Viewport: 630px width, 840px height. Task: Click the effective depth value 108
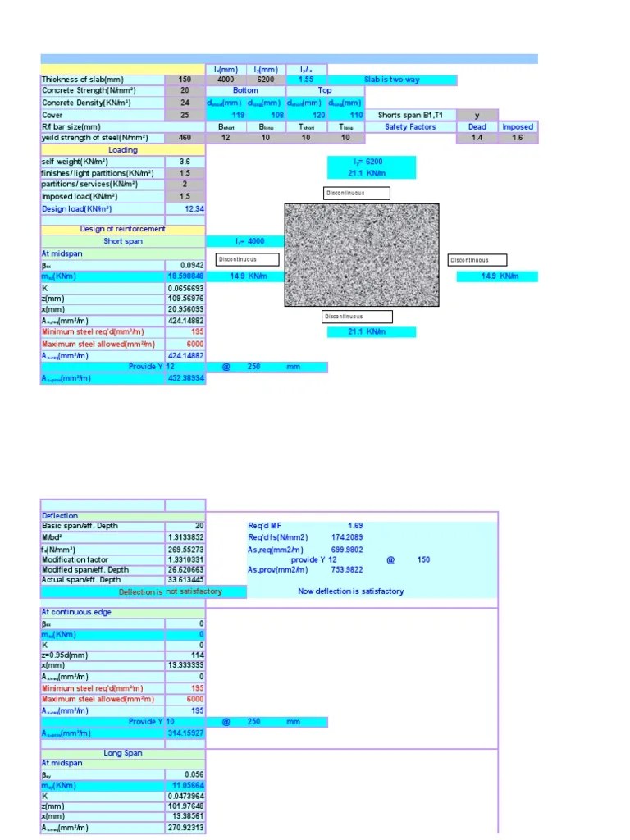(x=266, y=115)
